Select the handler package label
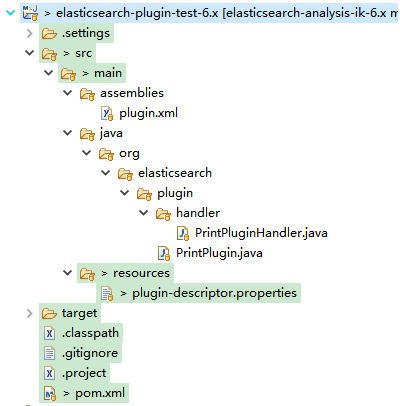The image size is (400, 406). tap(198, 213)
